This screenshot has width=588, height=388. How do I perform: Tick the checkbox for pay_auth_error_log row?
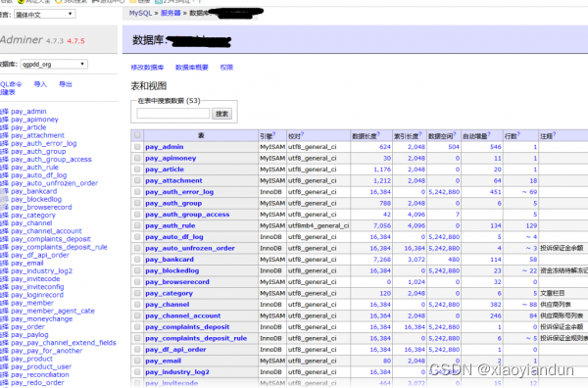(137, 192)
